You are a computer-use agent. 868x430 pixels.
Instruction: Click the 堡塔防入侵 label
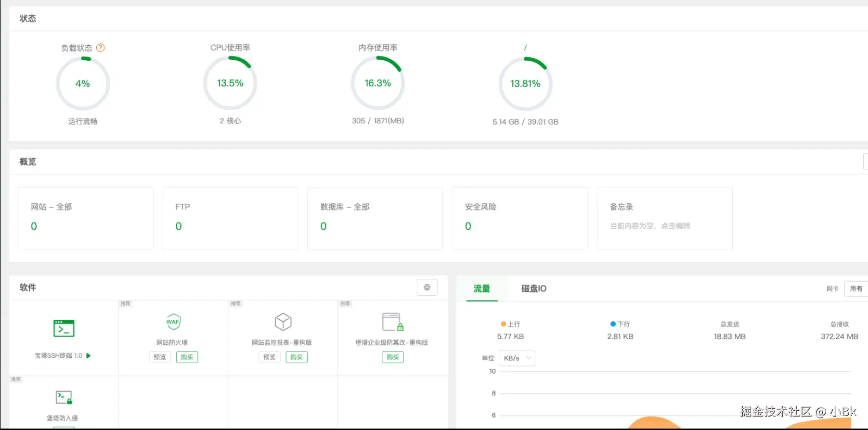62,418
